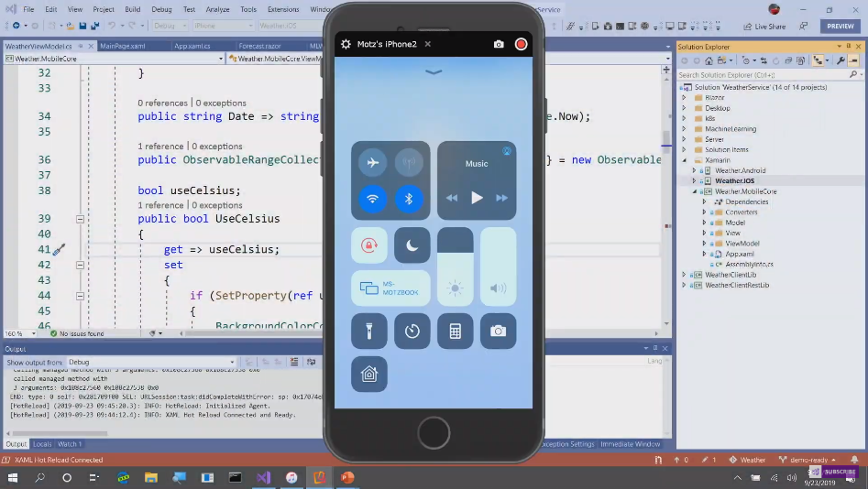Image resolution: width=868 pixels, height=489 pixels.
Task: Open the Extensions menu
Action: 283,9
